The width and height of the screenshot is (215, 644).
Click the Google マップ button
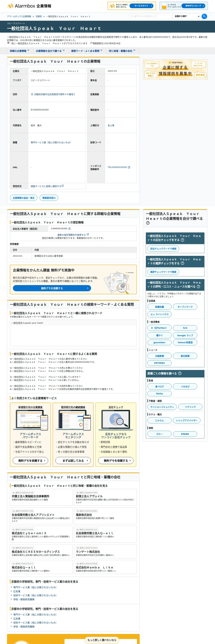185,336
